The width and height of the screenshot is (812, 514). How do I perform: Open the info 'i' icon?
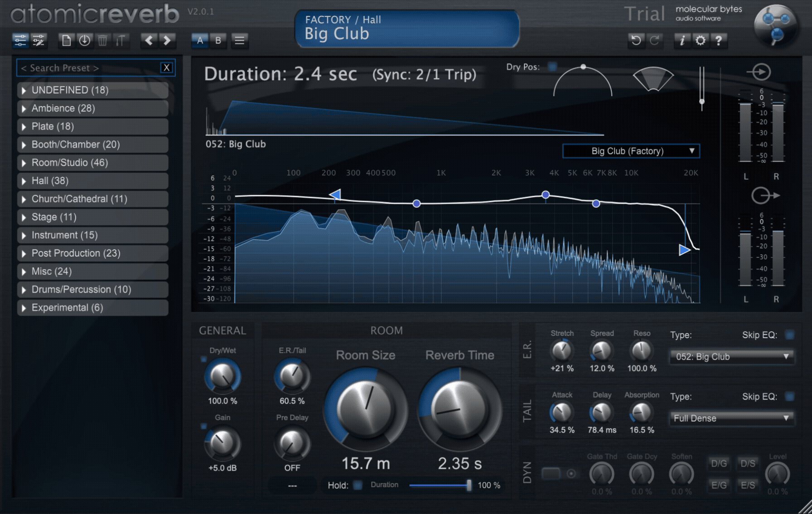point(682,41)
